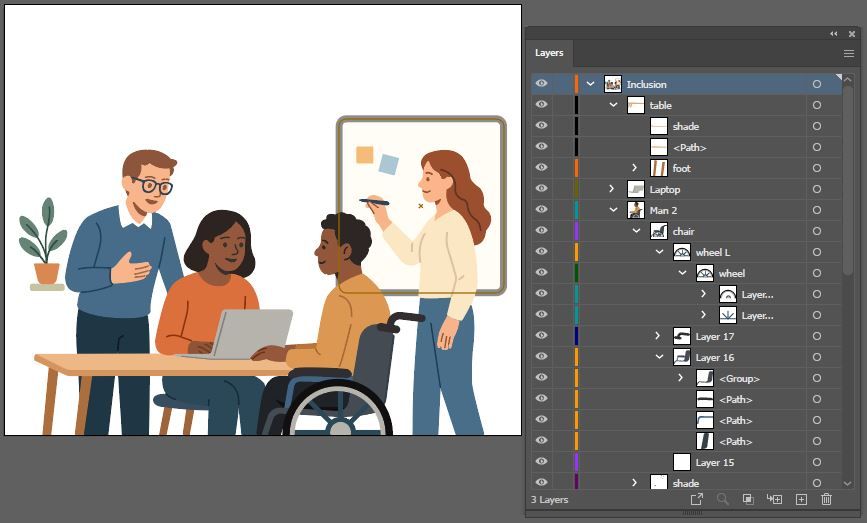Click the scroll-down arrow of Layers panel
The width and height of the screenshot is (867, 523).
849,483
